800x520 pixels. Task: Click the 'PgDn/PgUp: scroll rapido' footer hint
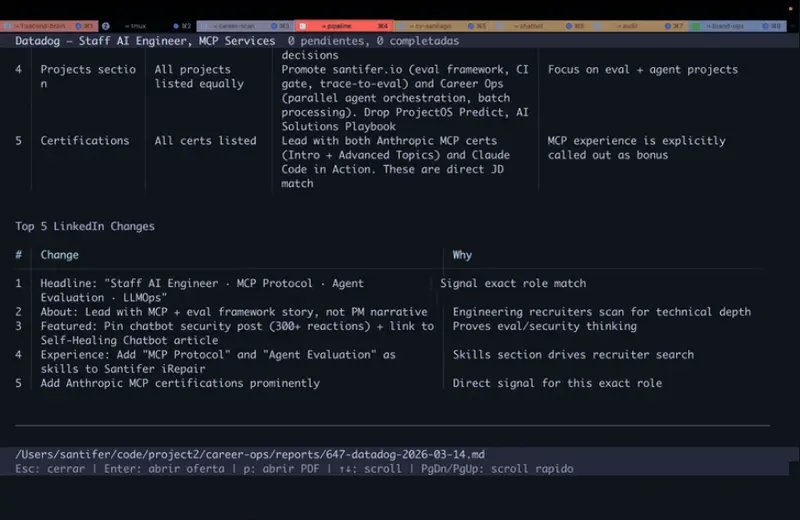click(x=497, y=468)
